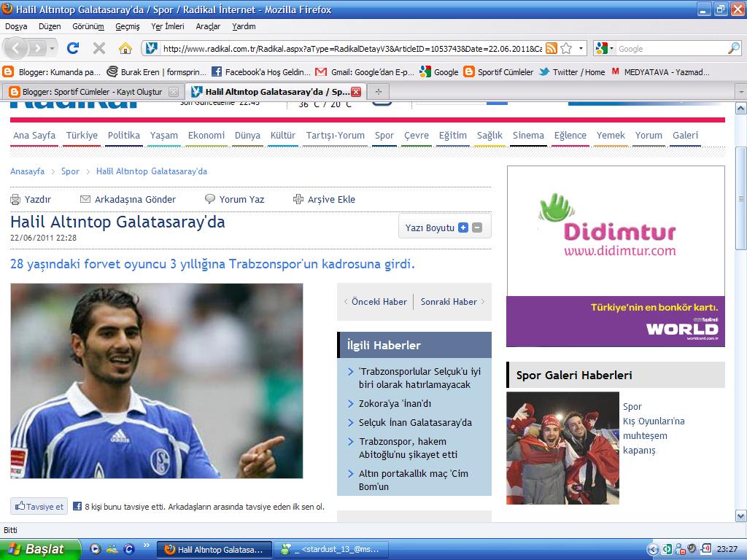Open the Galeri section link
Screen dimensions: 747x560
[x=685, y=135]
